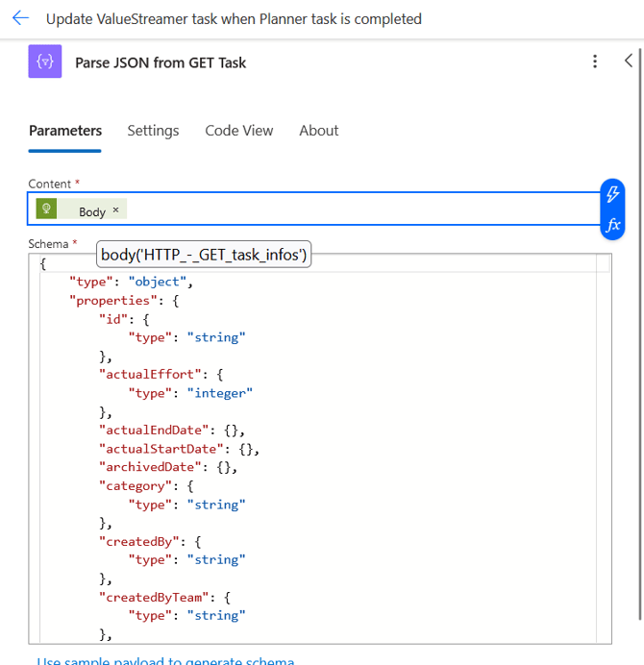Open the three-dot more options menu
Image resolution: width=644 pixels, height=665 pixels.
click(595, 62)
